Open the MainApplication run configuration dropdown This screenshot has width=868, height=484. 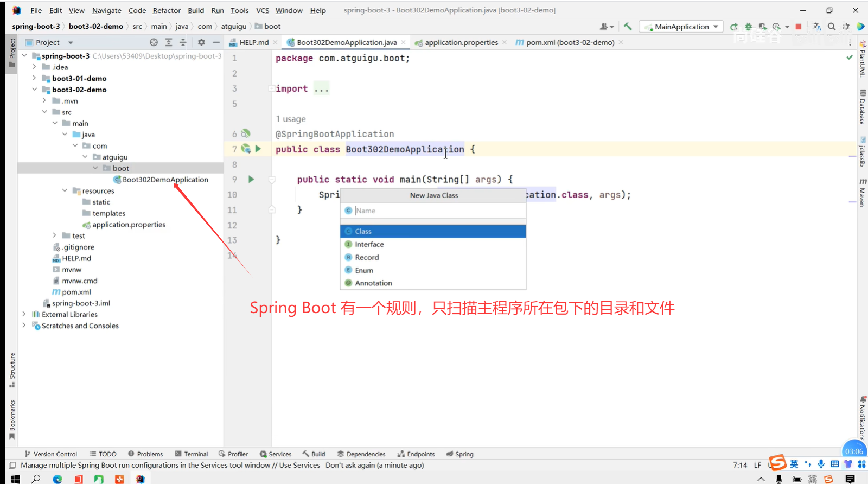click(681, 27)
